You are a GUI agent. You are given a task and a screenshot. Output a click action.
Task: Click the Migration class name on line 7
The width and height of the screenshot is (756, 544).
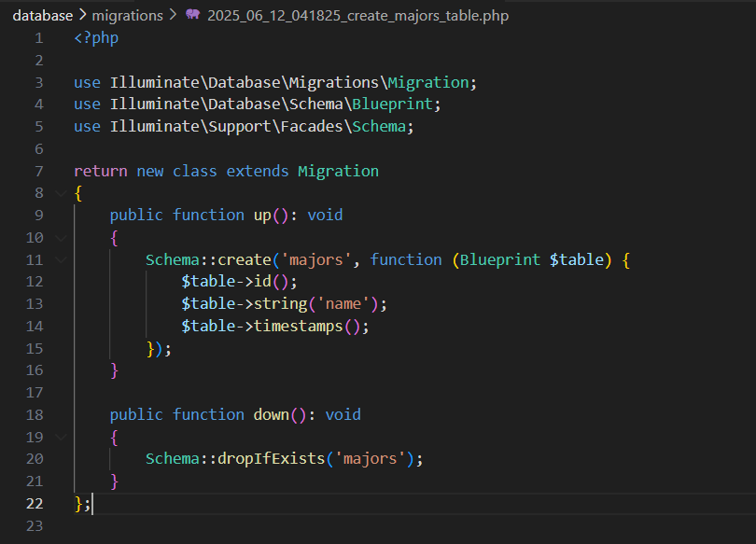[x=338, y=171]
